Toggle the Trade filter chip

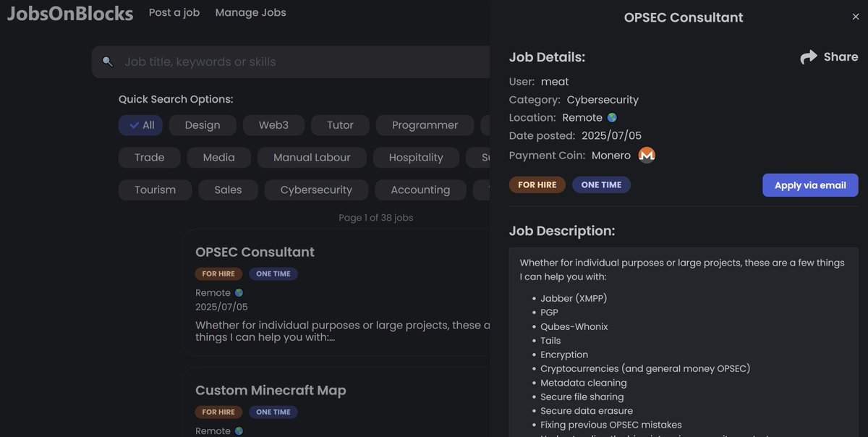pyautogui.click(x=150, y=158)
